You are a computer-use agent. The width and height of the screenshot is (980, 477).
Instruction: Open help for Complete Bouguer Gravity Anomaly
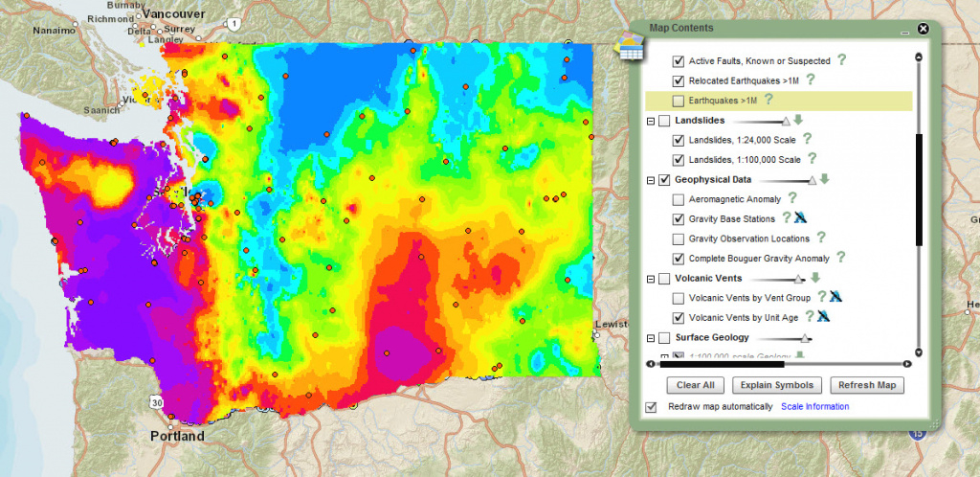(841, 258)
